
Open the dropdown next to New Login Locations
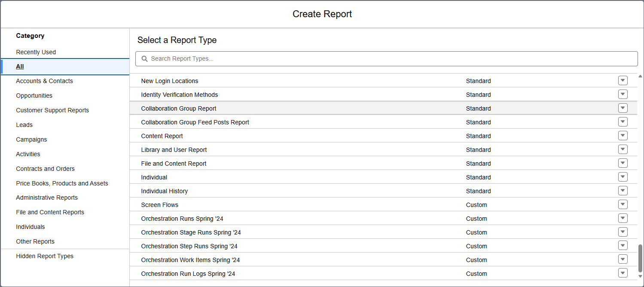[623, 80]
